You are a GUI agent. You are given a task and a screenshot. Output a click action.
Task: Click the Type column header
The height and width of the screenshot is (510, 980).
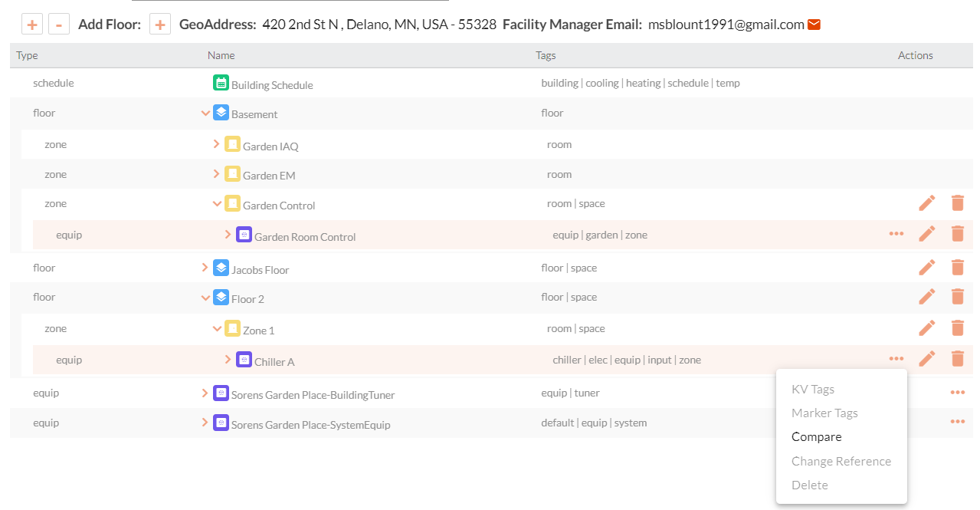pos(27,55)
